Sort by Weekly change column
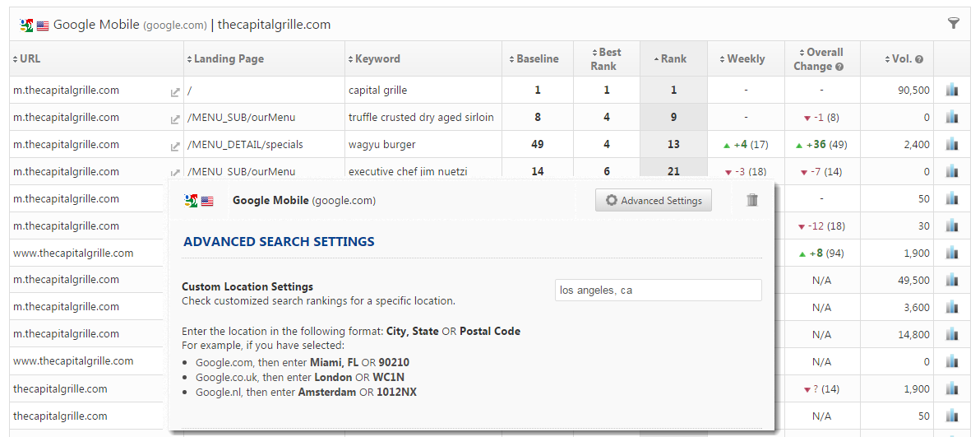Image resolution: width=980 pixels, height=437 pixels. [x=746, y=58]
